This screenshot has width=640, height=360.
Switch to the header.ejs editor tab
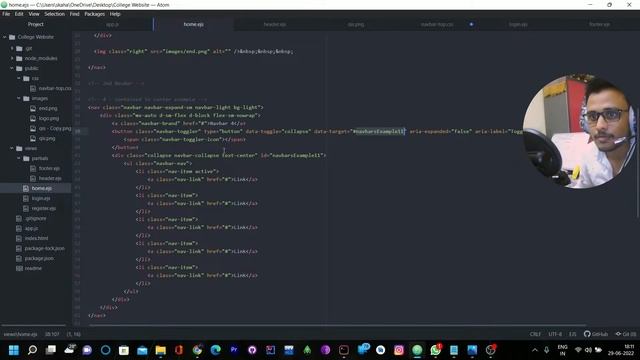tap(275, 24)
